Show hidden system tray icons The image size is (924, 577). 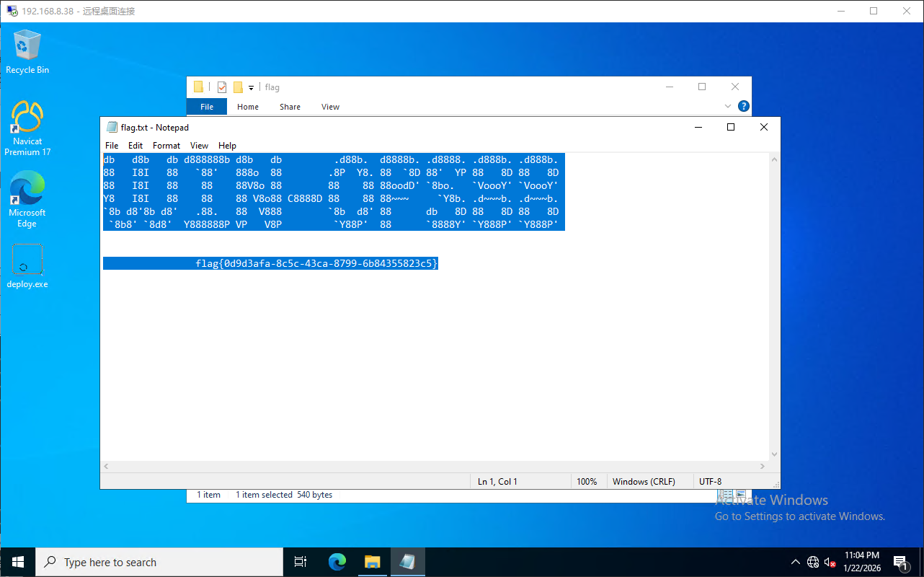point(795,562)
